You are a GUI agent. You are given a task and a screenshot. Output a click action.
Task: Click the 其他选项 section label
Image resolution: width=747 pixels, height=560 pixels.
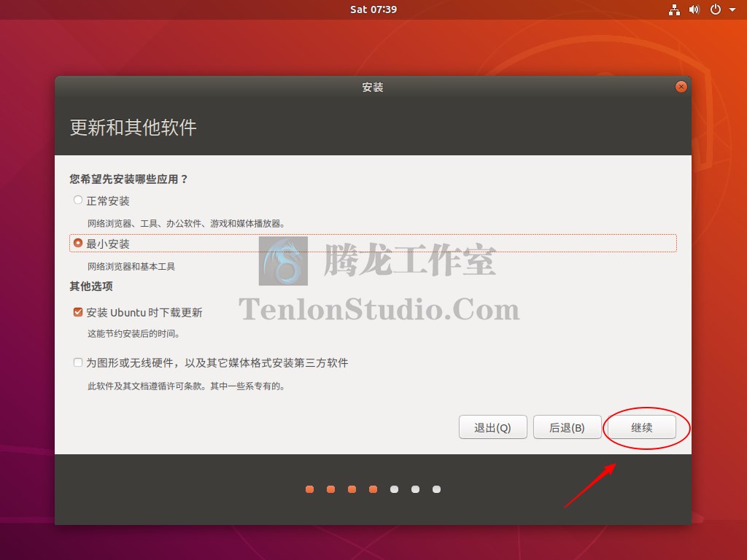[91, 286]
